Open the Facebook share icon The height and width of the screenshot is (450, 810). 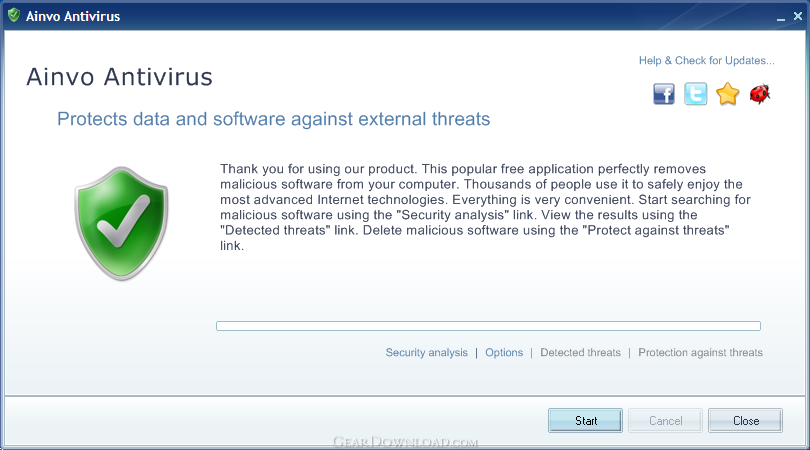click(x=664, y=94)
